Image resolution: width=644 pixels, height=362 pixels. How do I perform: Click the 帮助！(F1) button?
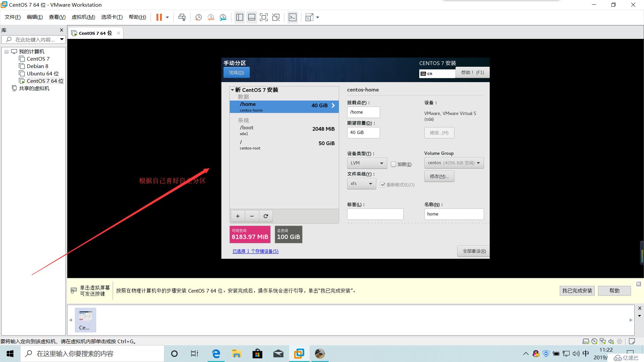click(x=472, y=72)
